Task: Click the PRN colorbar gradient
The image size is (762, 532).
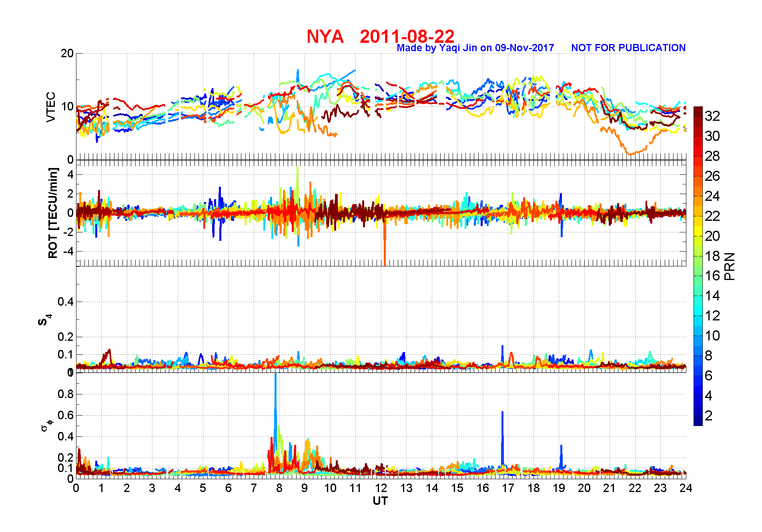Action: (698, 266)
